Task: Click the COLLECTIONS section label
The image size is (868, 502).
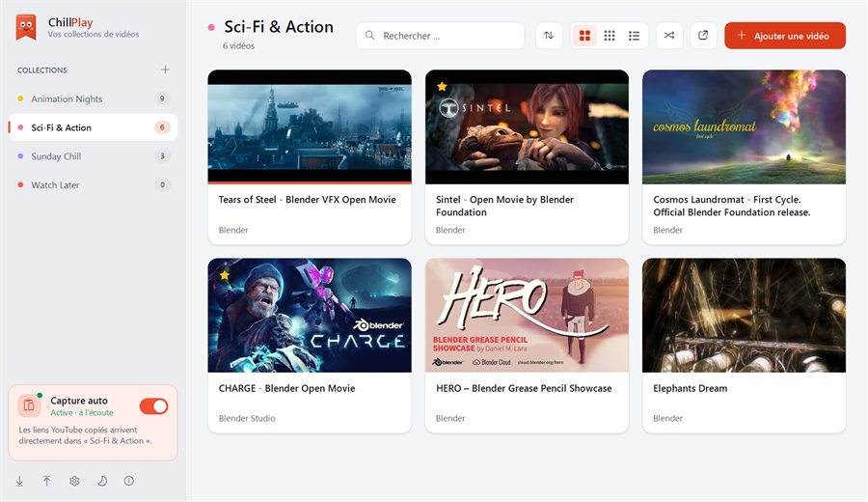Action: click(42, 70)
